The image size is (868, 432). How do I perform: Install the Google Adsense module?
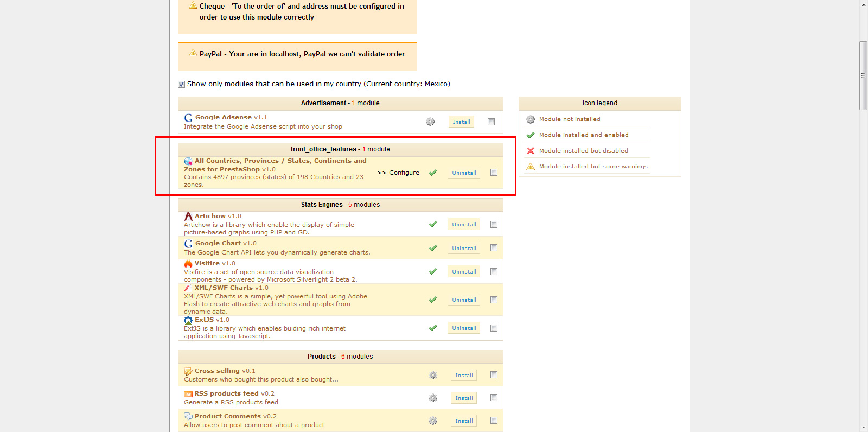pos(461,122)
